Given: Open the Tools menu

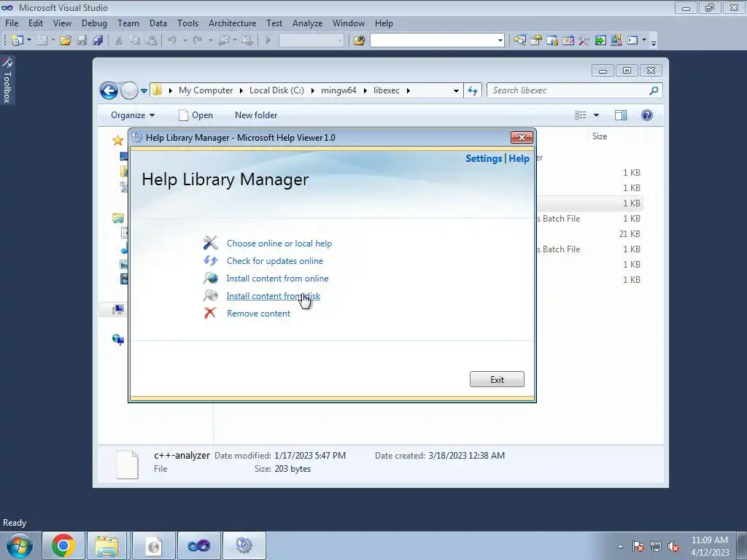Looking at the screenshot, I should (187, 23).
